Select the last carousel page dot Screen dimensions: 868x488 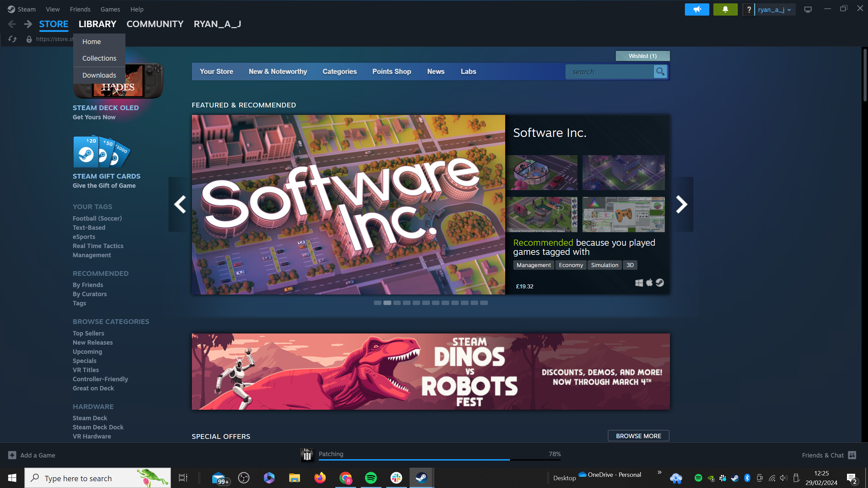pyautogui.click(x=484, y=303)
